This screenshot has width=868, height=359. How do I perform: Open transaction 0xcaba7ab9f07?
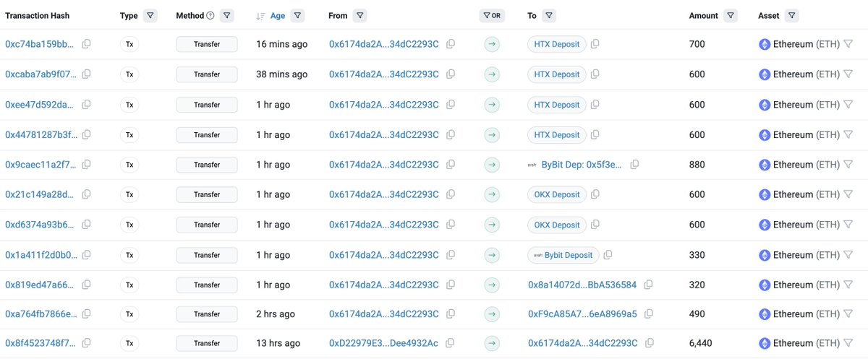click(40, 74)
